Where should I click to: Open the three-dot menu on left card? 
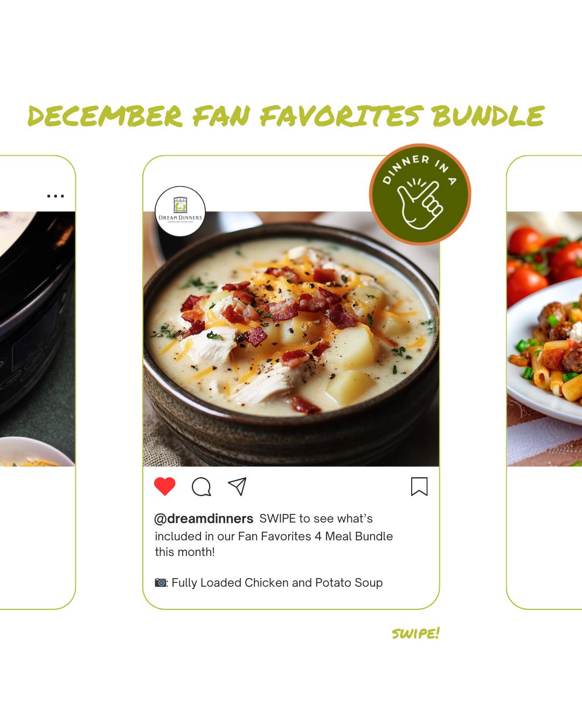(x=56, y=196)
